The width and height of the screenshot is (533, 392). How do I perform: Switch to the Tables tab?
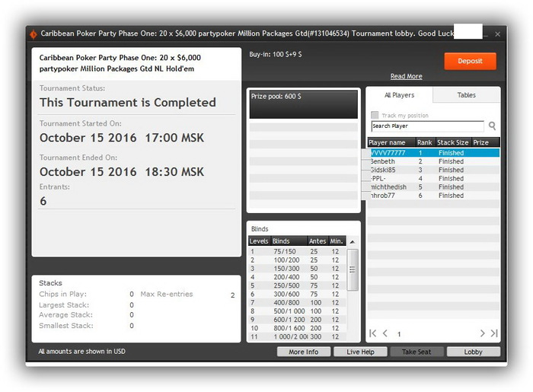pos(466,95)
